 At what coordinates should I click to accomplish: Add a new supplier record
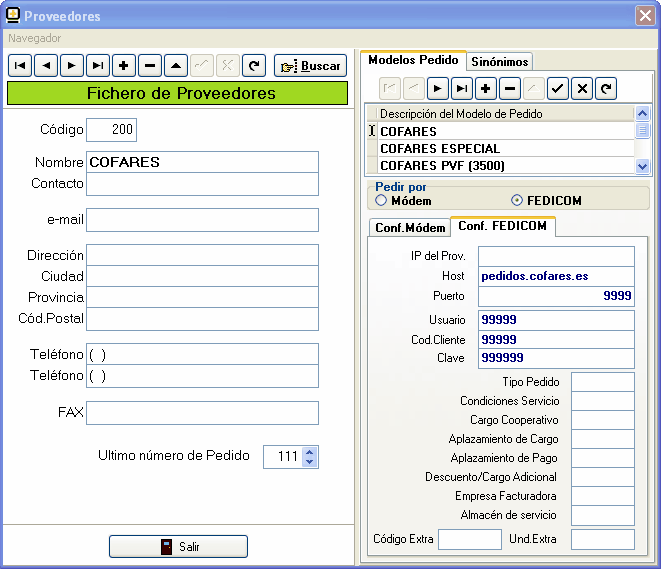pyautogui.click(x=124, y=66)
